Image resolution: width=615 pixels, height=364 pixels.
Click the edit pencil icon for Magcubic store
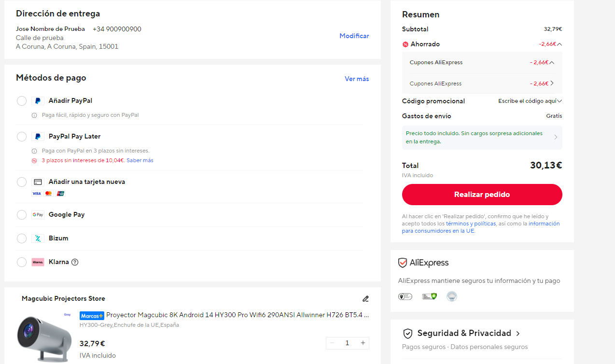365,299
